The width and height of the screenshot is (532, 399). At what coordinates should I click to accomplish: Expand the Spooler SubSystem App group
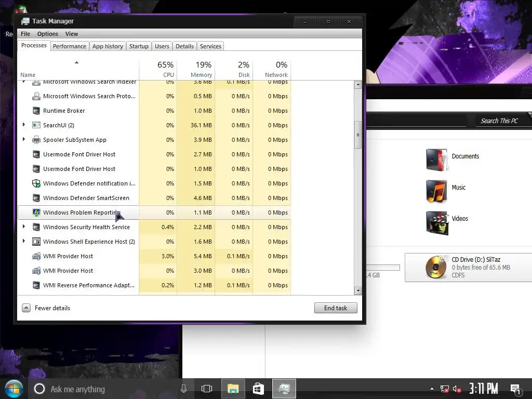24,139
